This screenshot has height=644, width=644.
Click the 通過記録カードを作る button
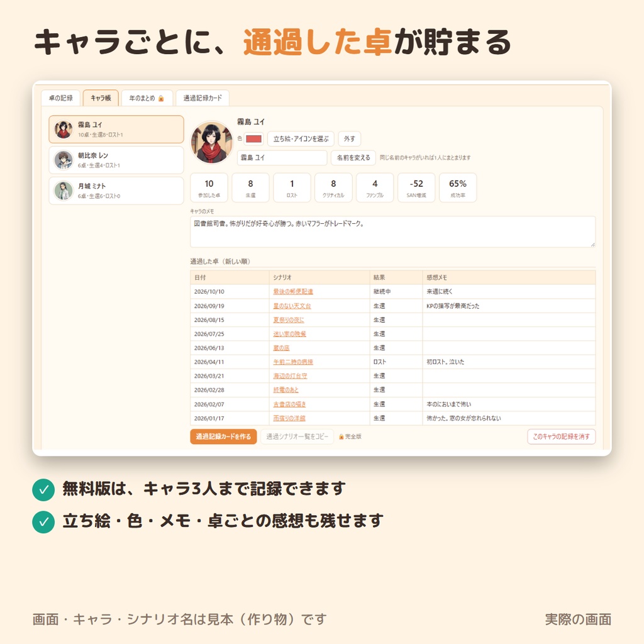pos(223,436)
